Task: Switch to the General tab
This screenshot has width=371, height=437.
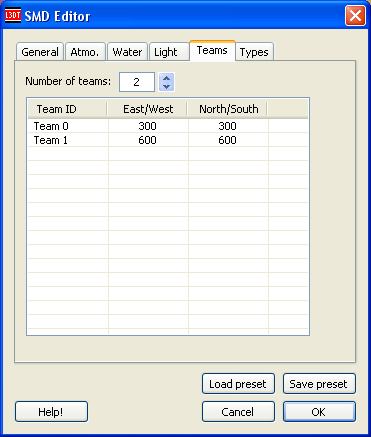Action: coord(40,52)
